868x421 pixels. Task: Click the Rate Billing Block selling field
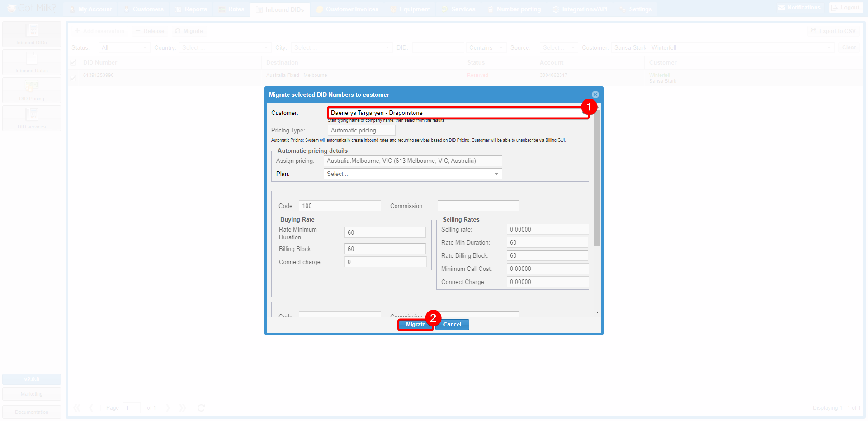coord(547,255)
